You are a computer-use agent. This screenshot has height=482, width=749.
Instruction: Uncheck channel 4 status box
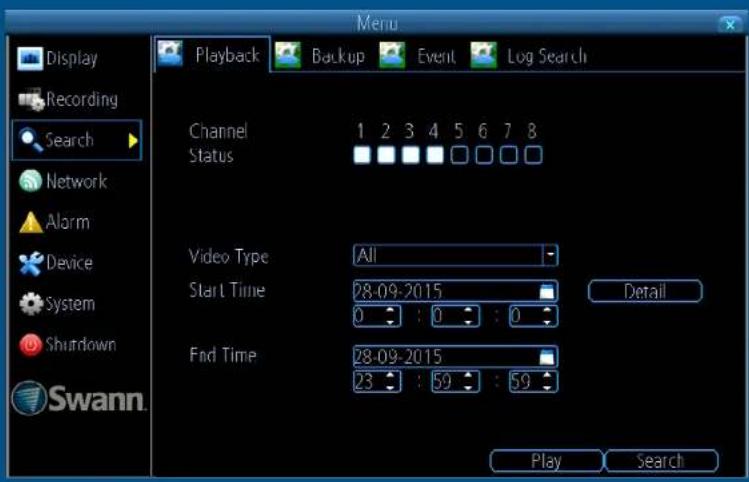tap(435, 155)
